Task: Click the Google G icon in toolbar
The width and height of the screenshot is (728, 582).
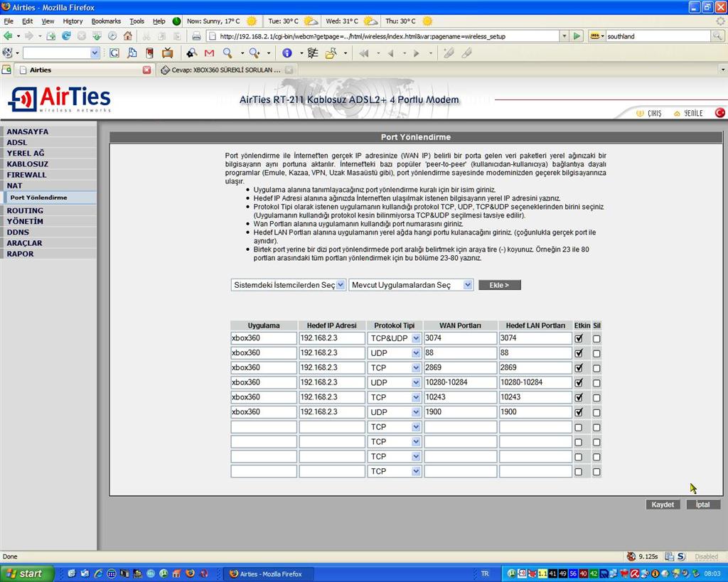Action: click(114, 53)
